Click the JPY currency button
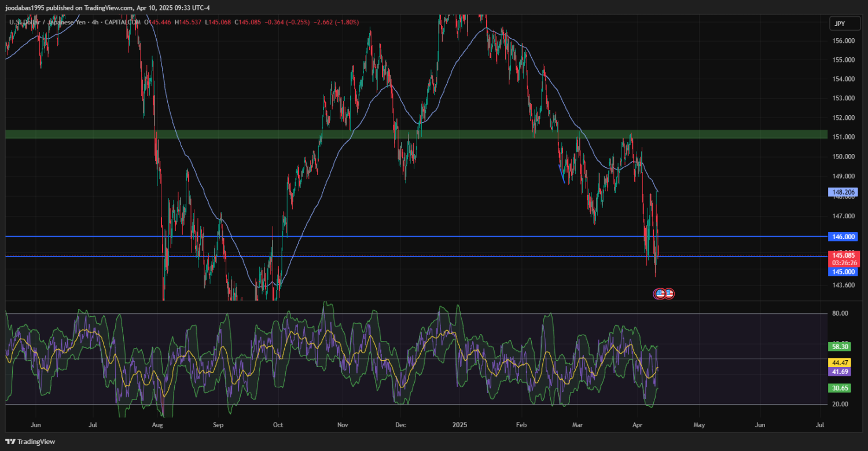The image size is (868, 451). click(x=839, y=23)
